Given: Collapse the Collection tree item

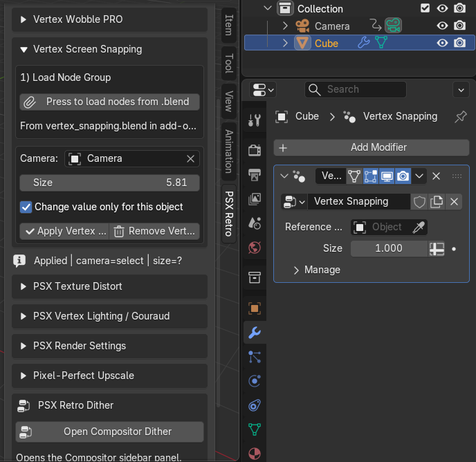Looking at the screenshot, I should tap(268, 8).
